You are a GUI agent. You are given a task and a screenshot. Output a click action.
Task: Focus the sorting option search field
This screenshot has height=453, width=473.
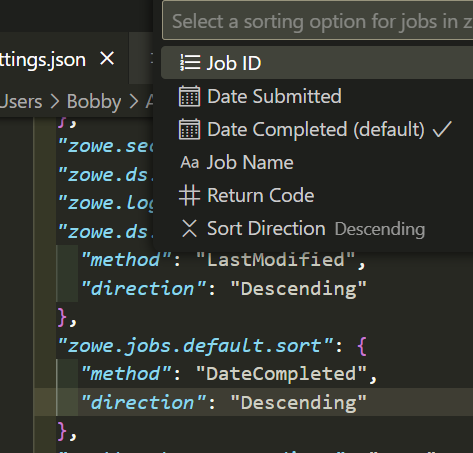click(x=317, y=21)
